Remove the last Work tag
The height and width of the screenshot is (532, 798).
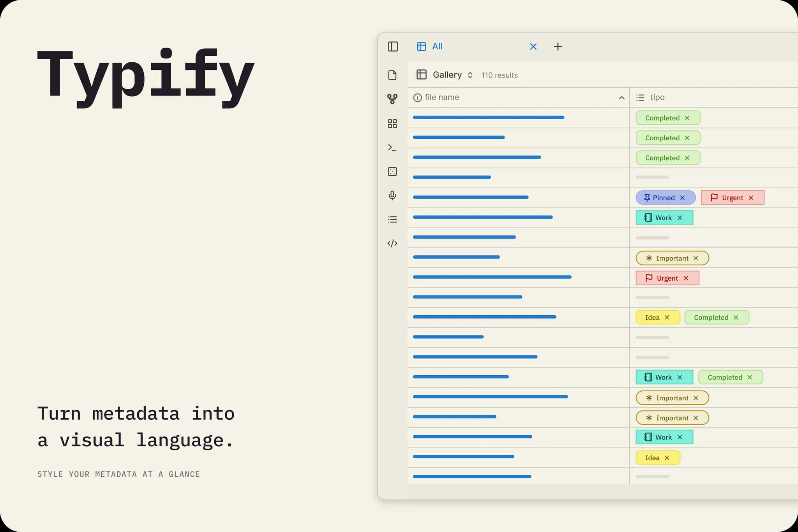tap(680, 437)
